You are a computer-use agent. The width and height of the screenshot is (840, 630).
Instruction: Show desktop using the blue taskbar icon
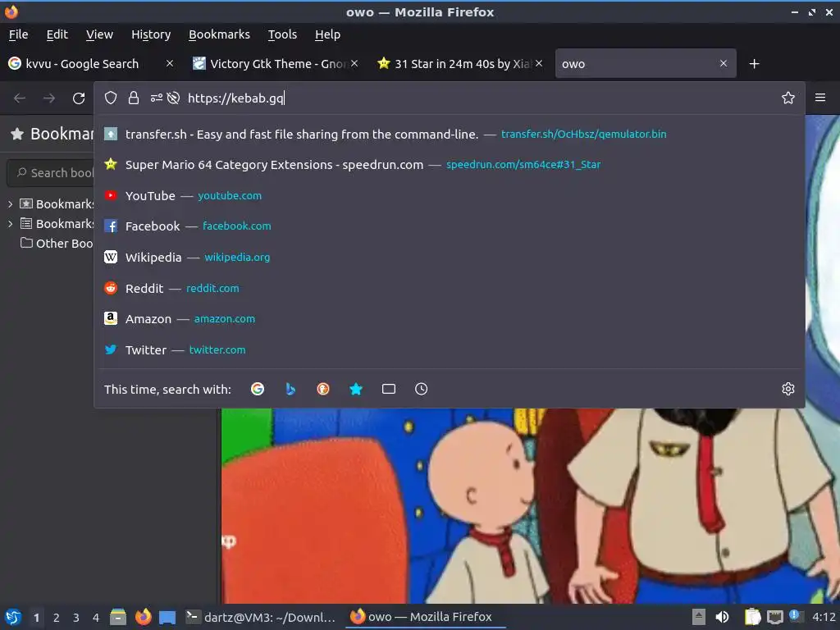pyautogui.click(x=167, y=617)
